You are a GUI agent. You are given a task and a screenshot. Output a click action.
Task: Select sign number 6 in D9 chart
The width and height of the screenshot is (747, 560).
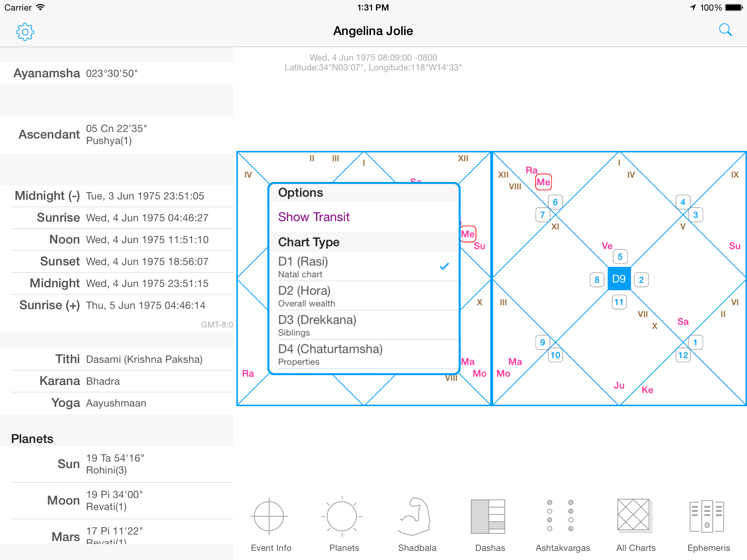[555, 202]
